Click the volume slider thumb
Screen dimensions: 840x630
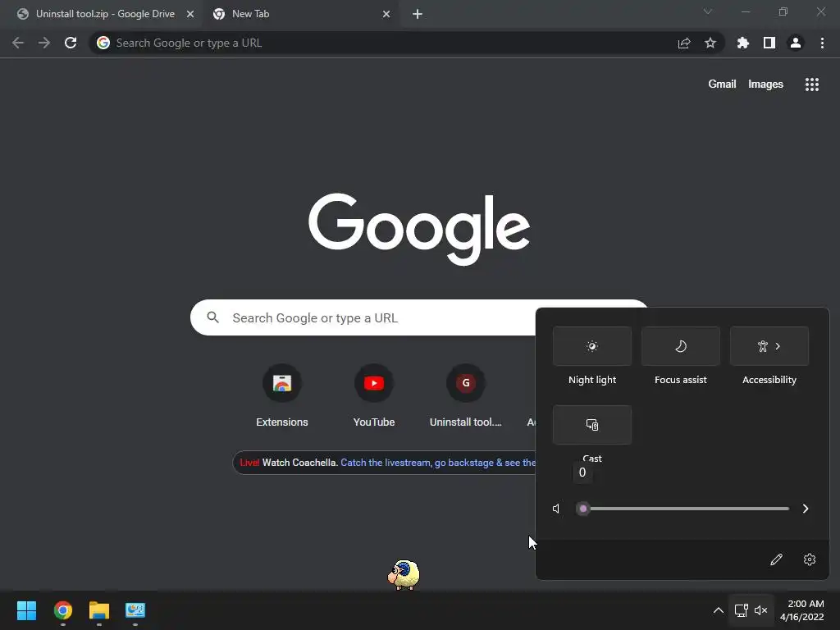point(583,509)
